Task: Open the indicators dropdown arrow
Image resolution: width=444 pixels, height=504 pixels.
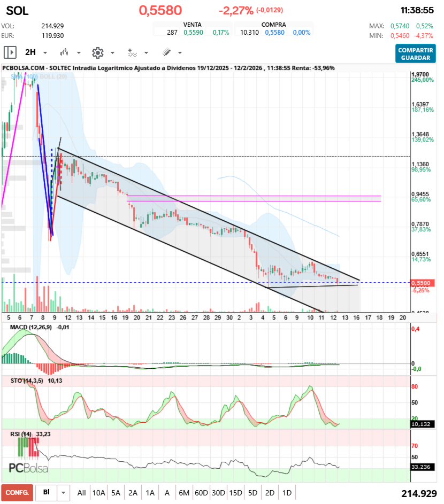Action: [146, 53]
